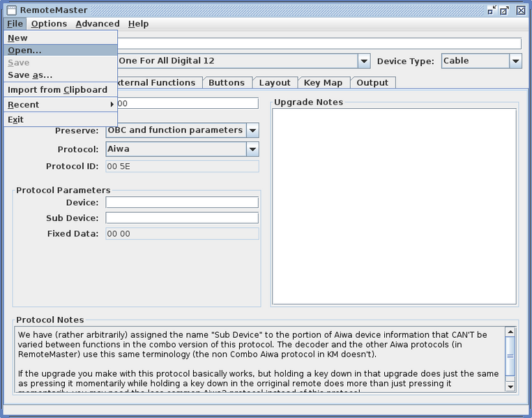Select Save as... in the File menu
Image resolution: width=532 pixels, height=418 pixels.
tap(61, 75)
